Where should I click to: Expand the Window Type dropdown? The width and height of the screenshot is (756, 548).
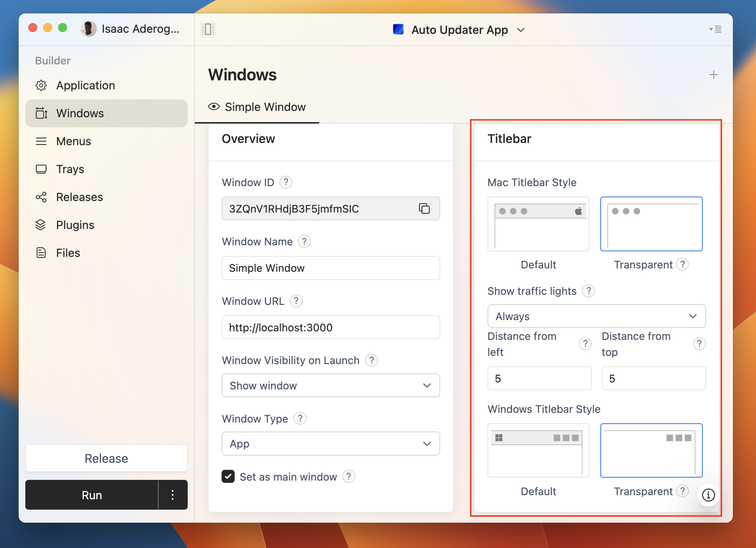(331, 443)
